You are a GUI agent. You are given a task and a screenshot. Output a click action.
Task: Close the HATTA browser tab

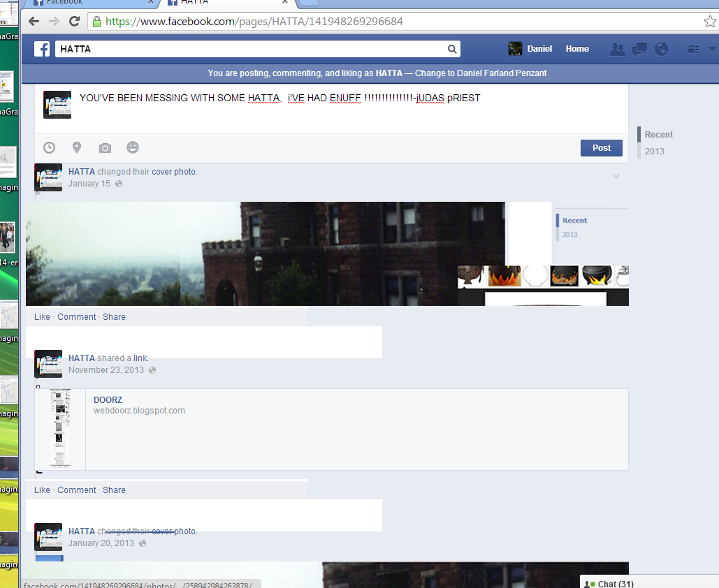[x=285, y=2]
